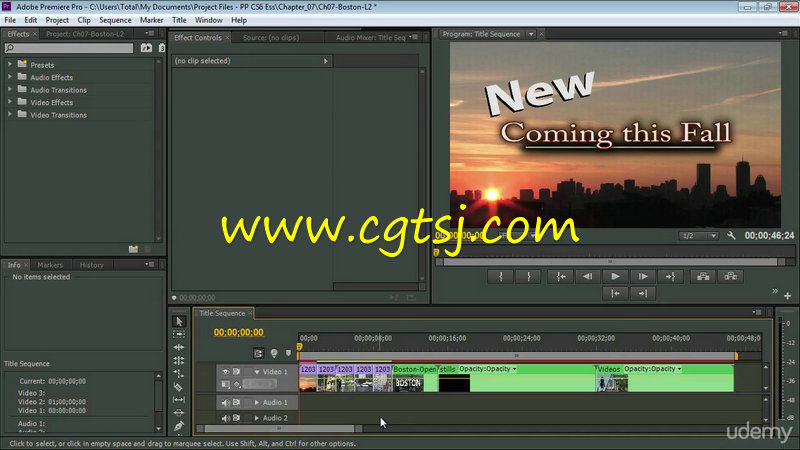Mute Audio 2 track output
The height and width of the screenshot is (450, 800).
226,418
